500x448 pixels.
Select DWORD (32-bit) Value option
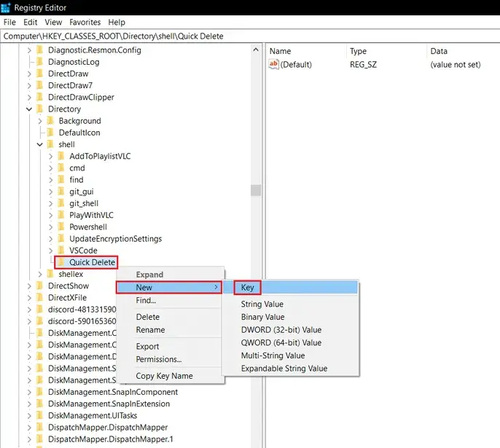coord(281,329)
